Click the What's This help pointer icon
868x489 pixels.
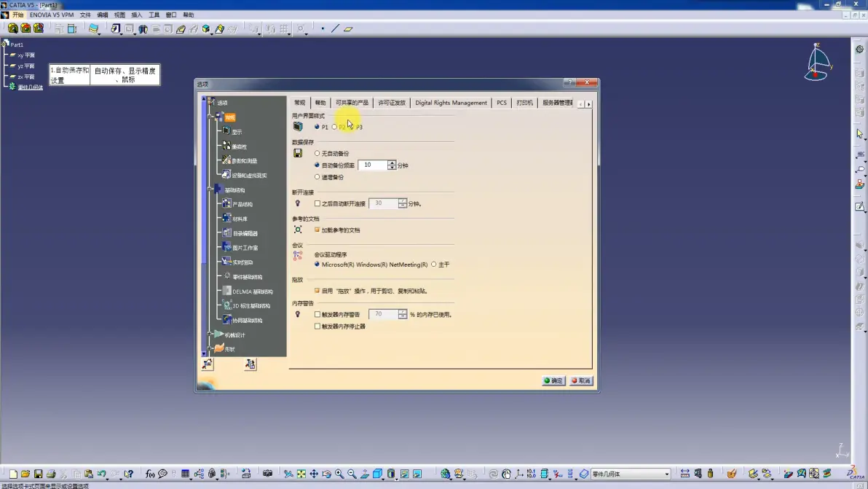pyautogui.click(x=128, y=474)
